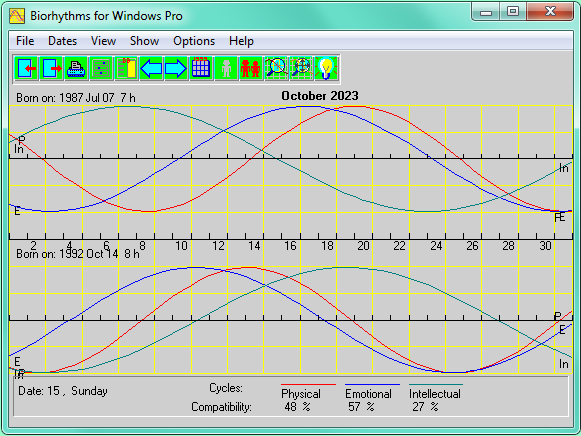Click the export file icon with right red arrow
581x436 pixels.
pos(51,68)
